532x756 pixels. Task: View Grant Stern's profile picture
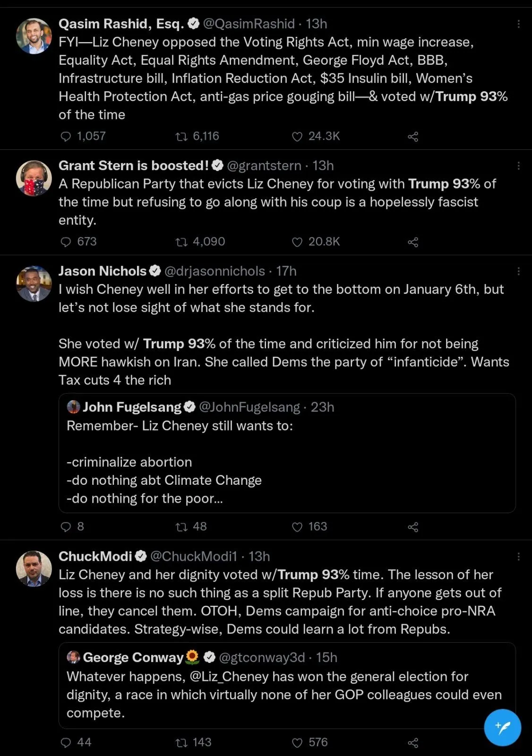click(34, 178)
